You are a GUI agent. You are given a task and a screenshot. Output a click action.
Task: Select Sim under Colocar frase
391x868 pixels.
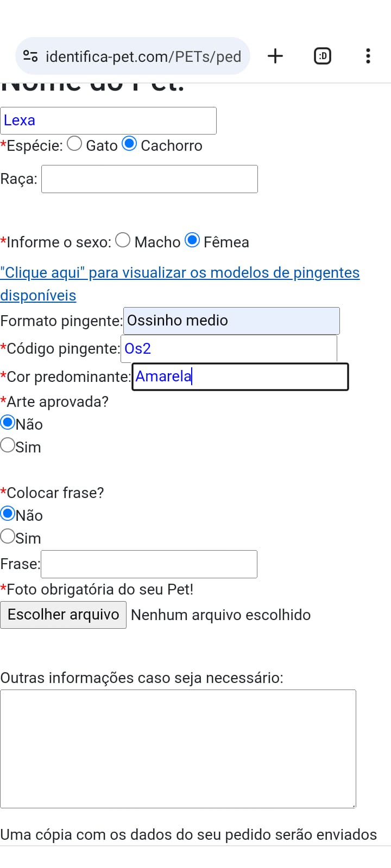tap(8, 537)
